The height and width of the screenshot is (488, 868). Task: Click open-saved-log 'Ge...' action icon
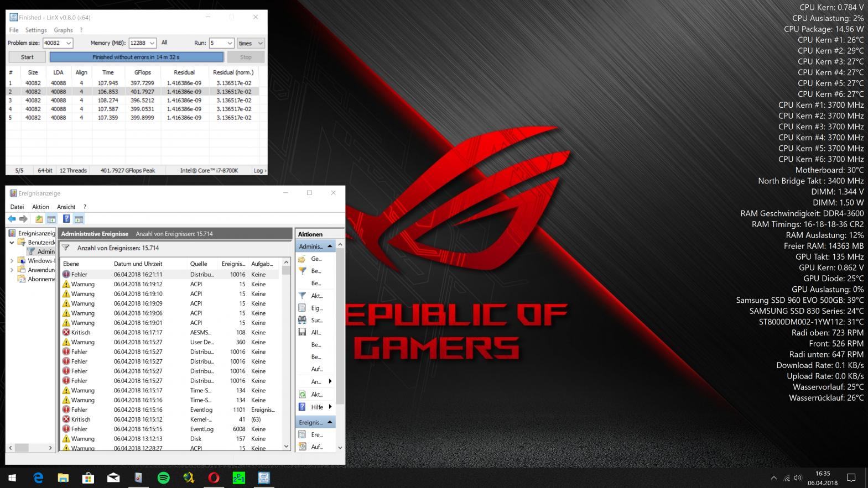pos(302,259)
